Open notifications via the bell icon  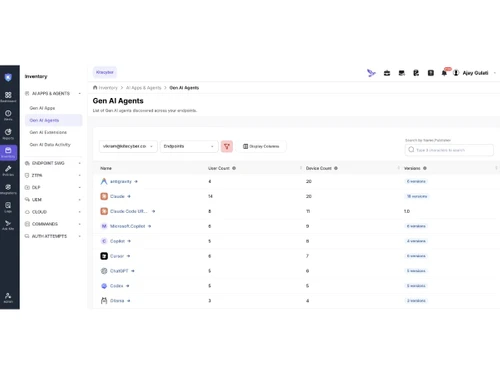(x=444, y=73)
